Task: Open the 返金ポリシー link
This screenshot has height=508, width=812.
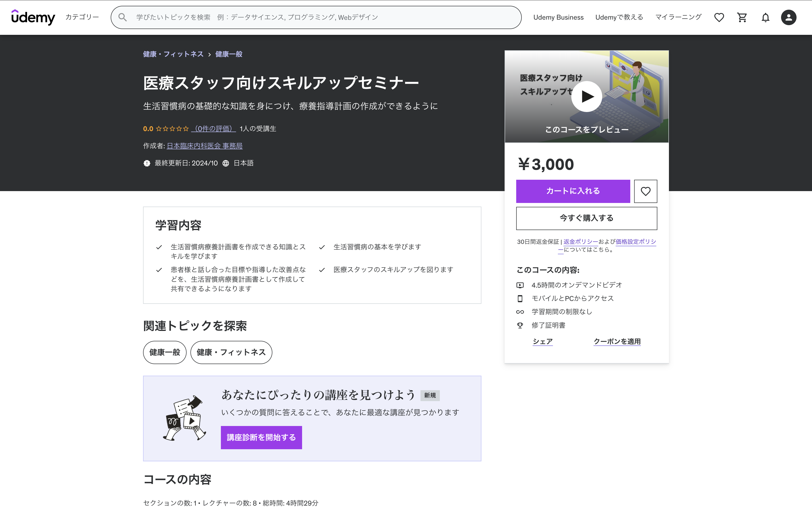Action: tap(581, 242)
